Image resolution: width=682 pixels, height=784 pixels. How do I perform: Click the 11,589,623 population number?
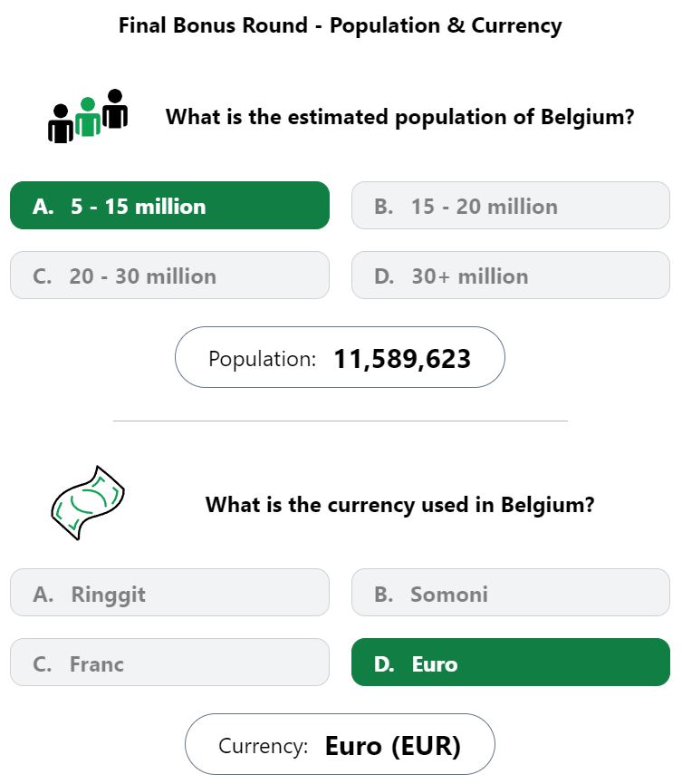coord(402,359)
